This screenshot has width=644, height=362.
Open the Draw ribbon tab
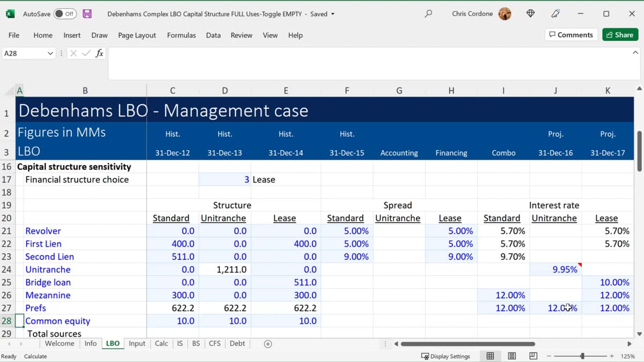[99, 35]
